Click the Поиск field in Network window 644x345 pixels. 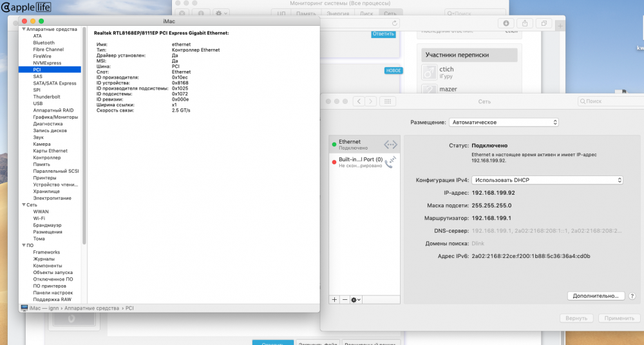coord(611,101)
